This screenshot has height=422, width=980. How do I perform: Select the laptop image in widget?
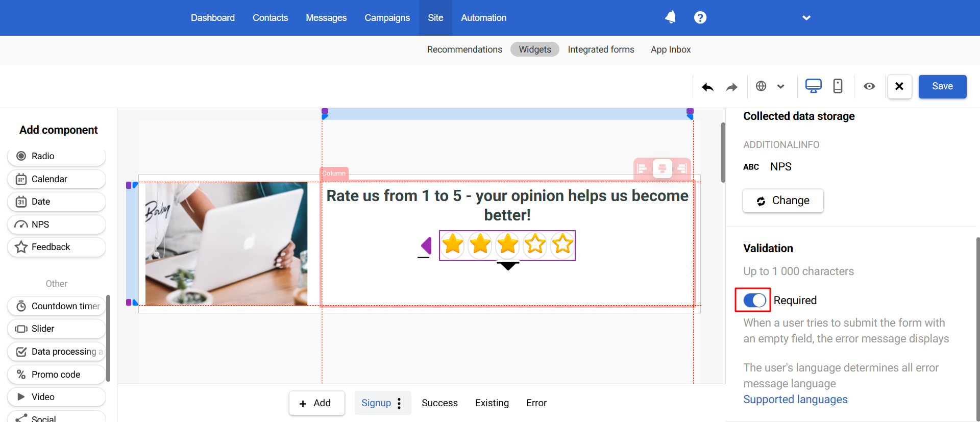click(226, 244)
